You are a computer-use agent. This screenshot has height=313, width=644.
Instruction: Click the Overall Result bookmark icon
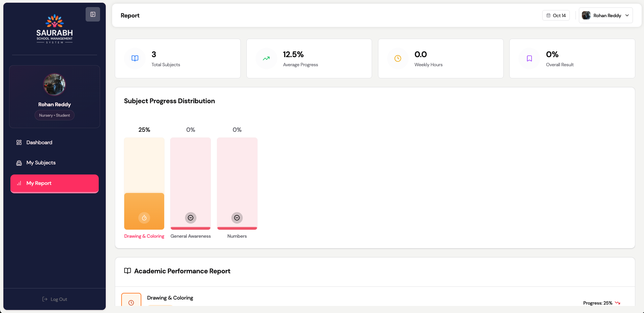(x=529, y=58)
